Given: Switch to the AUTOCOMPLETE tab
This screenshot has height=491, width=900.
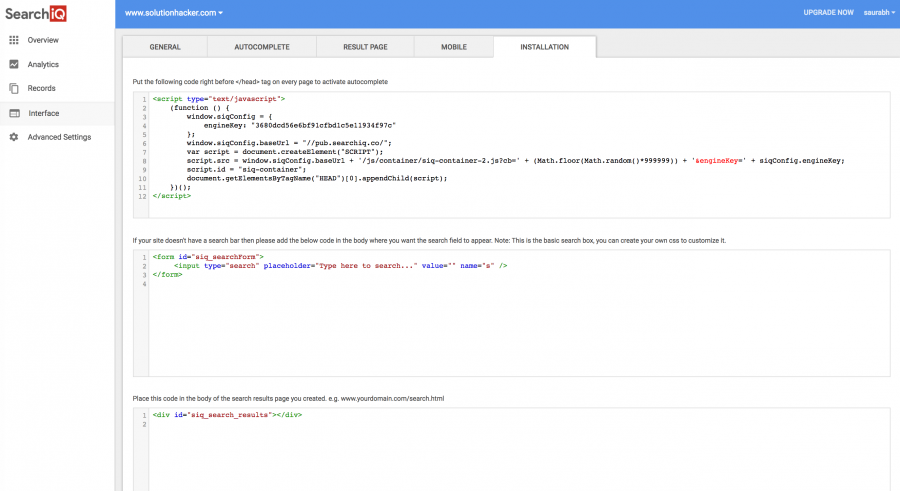Looking at the screenshot, I should coord(262,47).
